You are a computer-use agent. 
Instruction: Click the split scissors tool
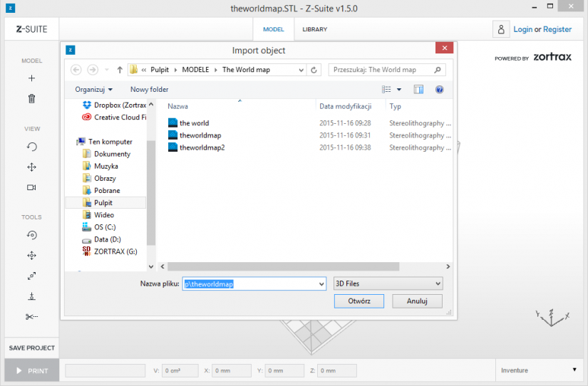(32, 317)
